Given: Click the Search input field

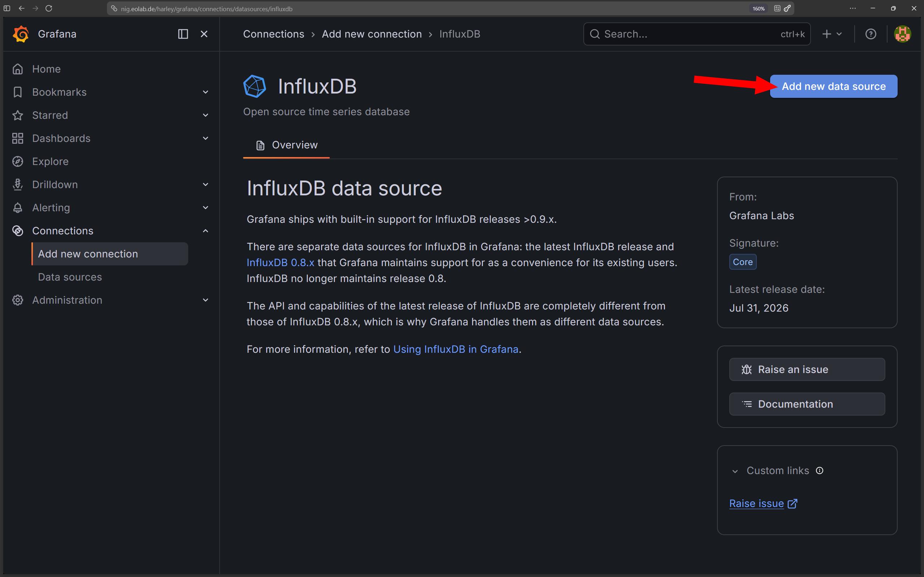Looking at the screenshot, I should [697, 34].
